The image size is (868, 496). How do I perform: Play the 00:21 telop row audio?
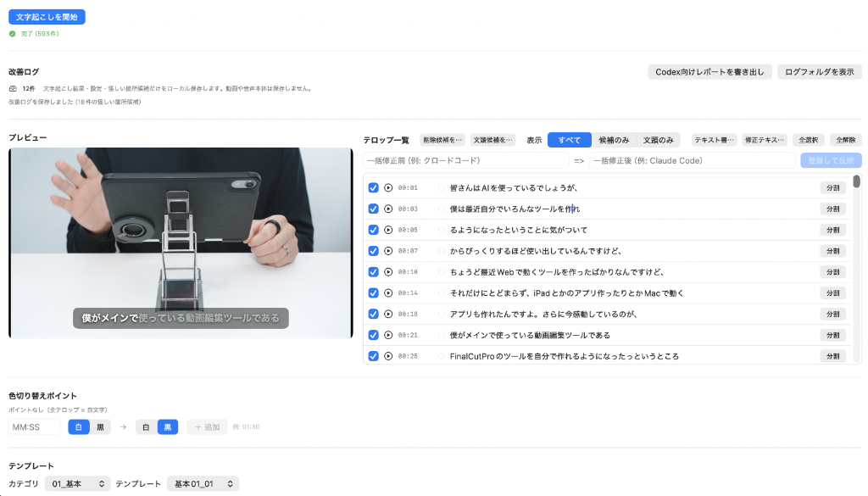click(388, 335)
